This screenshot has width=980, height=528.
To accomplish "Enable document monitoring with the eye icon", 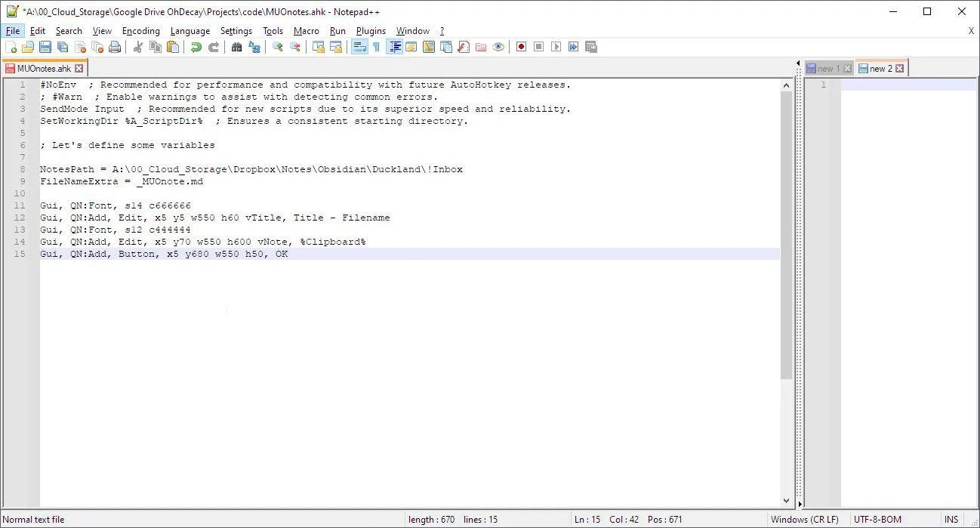I will point(498,47).
